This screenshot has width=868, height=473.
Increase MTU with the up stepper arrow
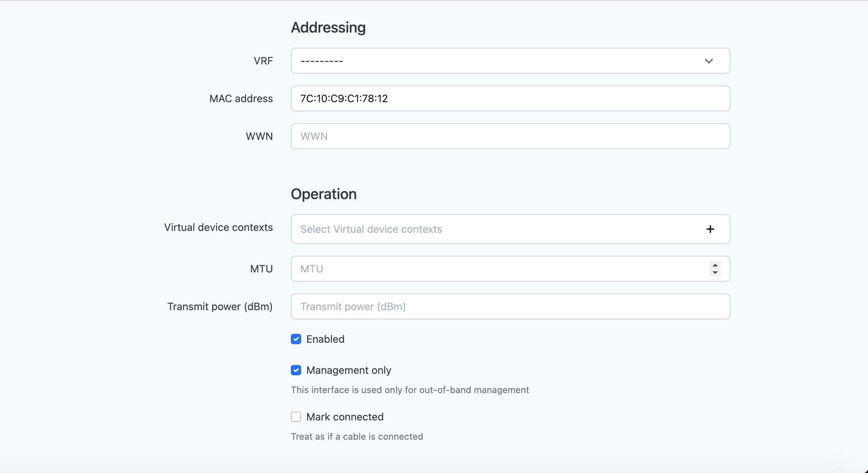[715, 265]
